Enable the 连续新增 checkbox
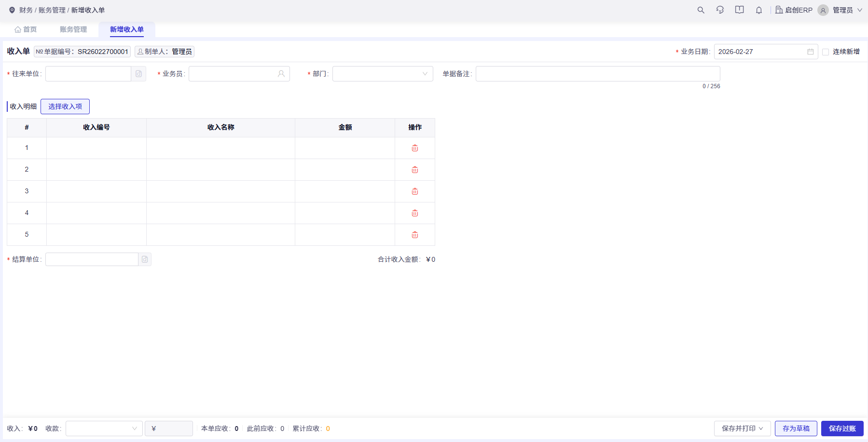The height and width of the screenshot is (442, 868). [x=826, y=52]
